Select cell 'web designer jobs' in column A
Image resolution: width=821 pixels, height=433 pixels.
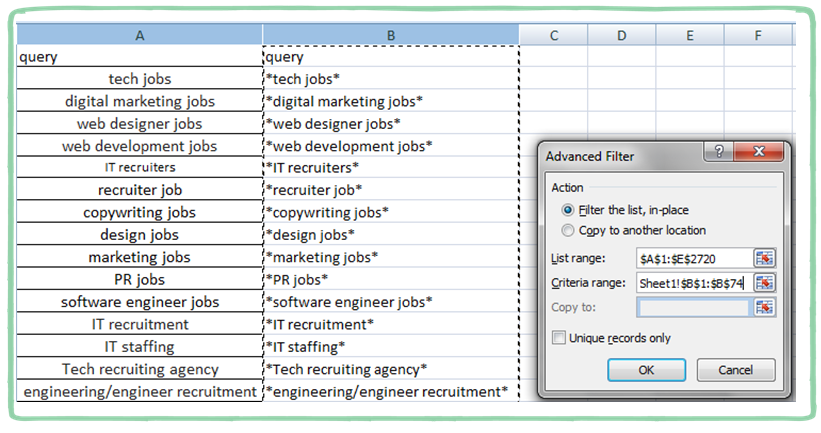140,124
